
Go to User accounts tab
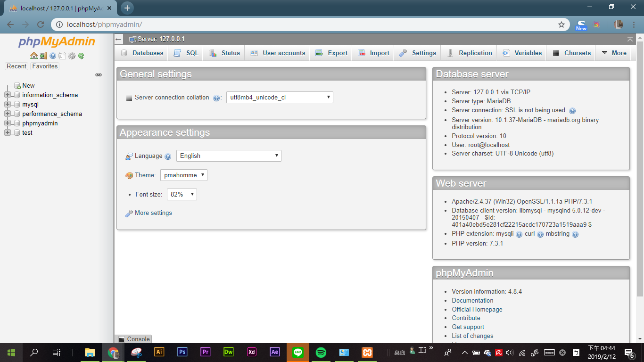278,53
